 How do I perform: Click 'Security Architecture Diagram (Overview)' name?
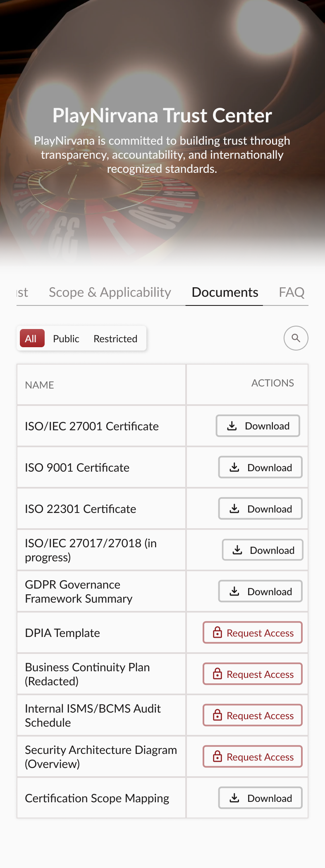pos(101,757)
